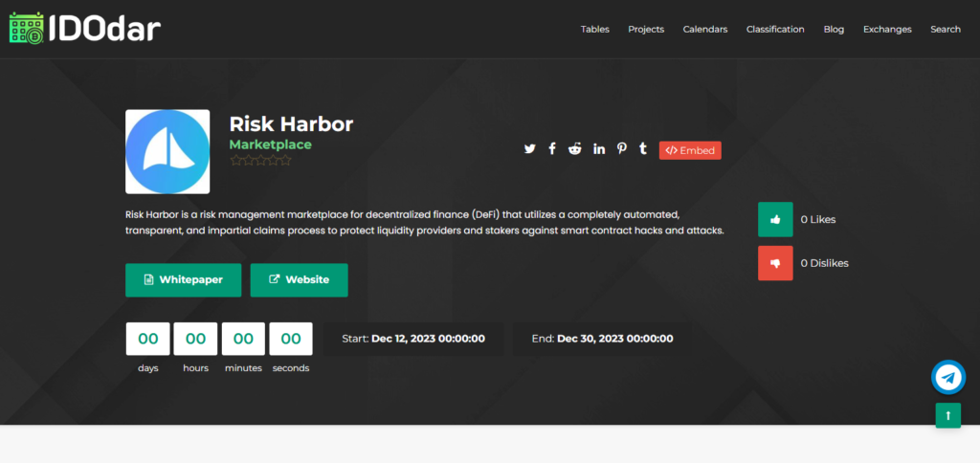Click the Risk Harbor title
Screen dimensions: 980x463
(291, 123)
